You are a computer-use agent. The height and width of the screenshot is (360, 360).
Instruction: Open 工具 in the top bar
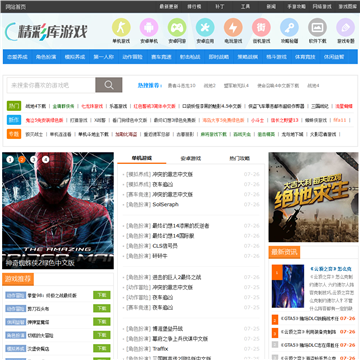(x=245, y=7)
